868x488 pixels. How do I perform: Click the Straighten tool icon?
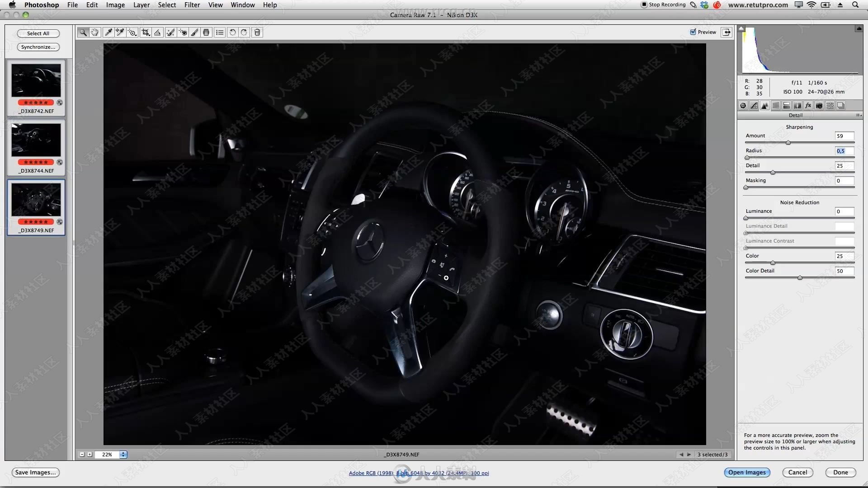158,32
